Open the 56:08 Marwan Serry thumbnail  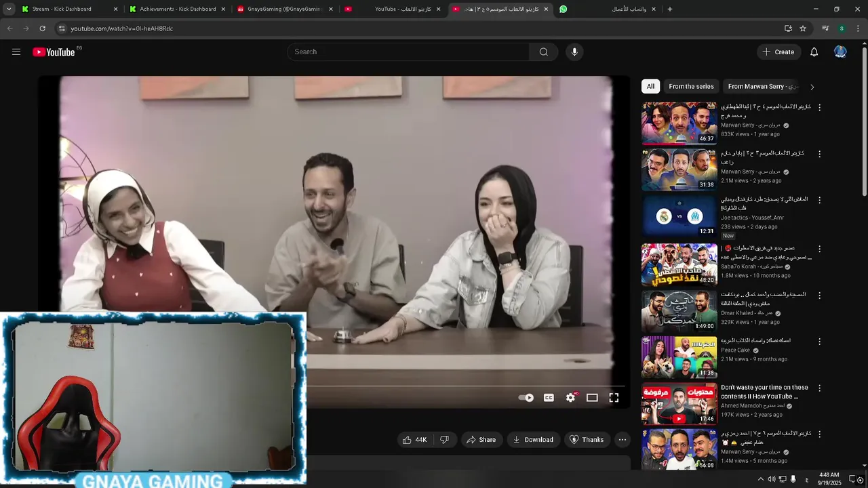[679, 449]
